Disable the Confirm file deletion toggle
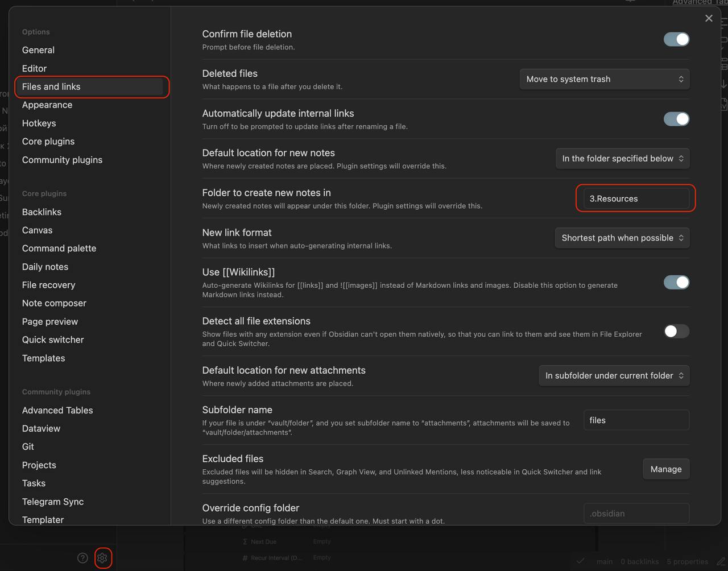 click(x=676, y=39)
